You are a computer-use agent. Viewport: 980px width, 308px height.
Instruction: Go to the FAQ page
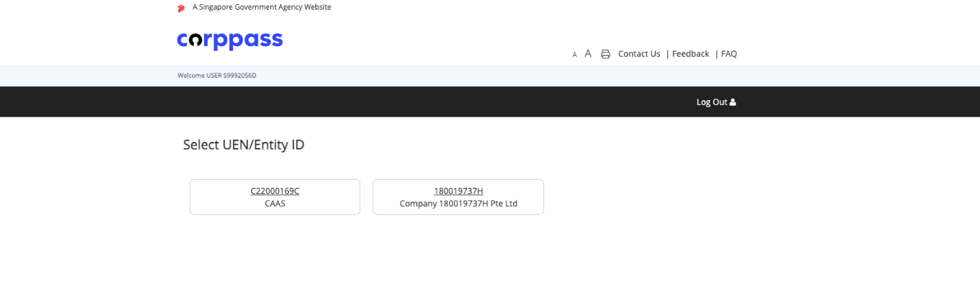point(729,54)
